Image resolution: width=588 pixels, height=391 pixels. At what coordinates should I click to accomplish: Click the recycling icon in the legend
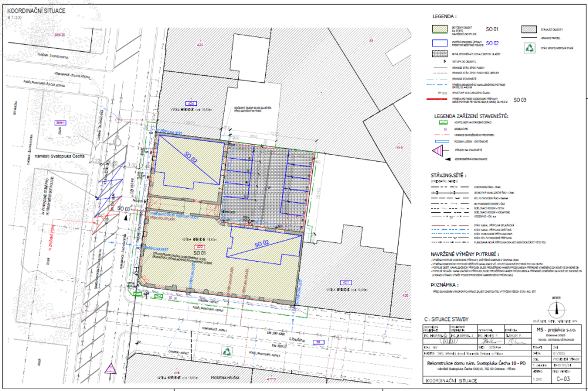click(x=530, y=48)
